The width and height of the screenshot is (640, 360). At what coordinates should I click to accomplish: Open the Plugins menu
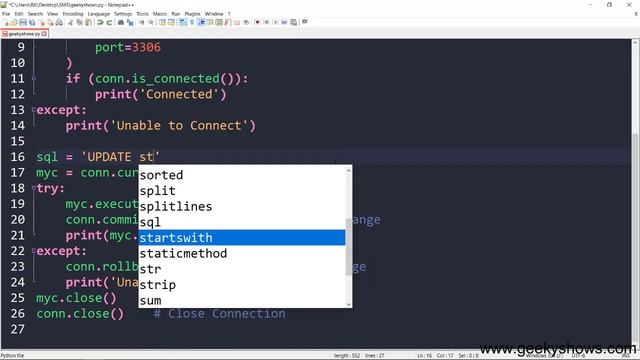(192, 14)
